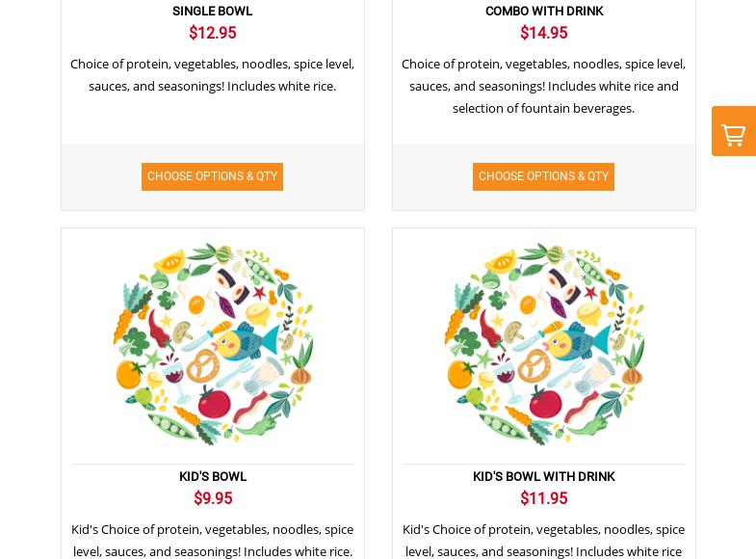Select the Kid's Bowl title
The height and width of the screenshot is (559, 756).
pyautogui.click(x=213, y=476)
